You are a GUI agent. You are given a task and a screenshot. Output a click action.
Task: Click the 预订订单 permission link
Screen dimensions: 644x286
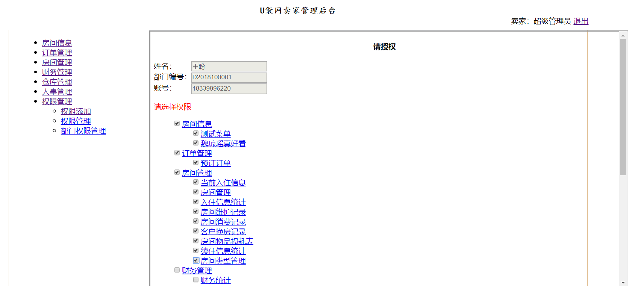215,163
